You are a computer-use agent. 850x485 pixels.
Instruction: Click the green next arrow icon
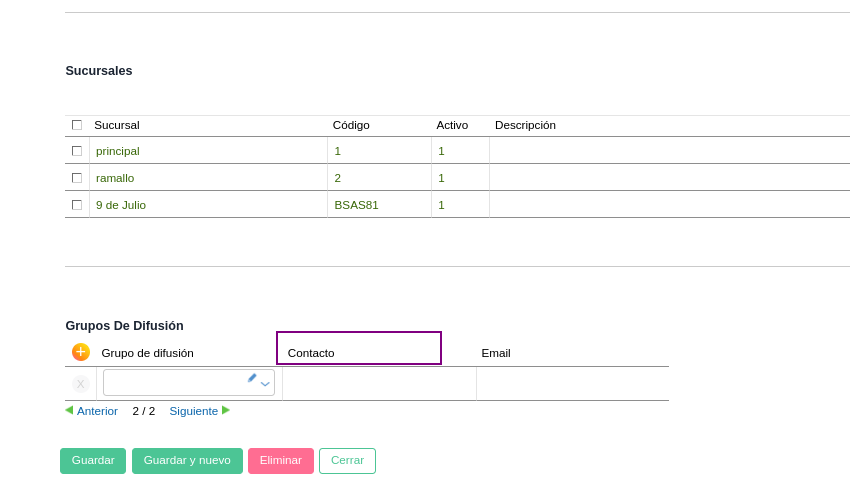[x=226, y=410]
